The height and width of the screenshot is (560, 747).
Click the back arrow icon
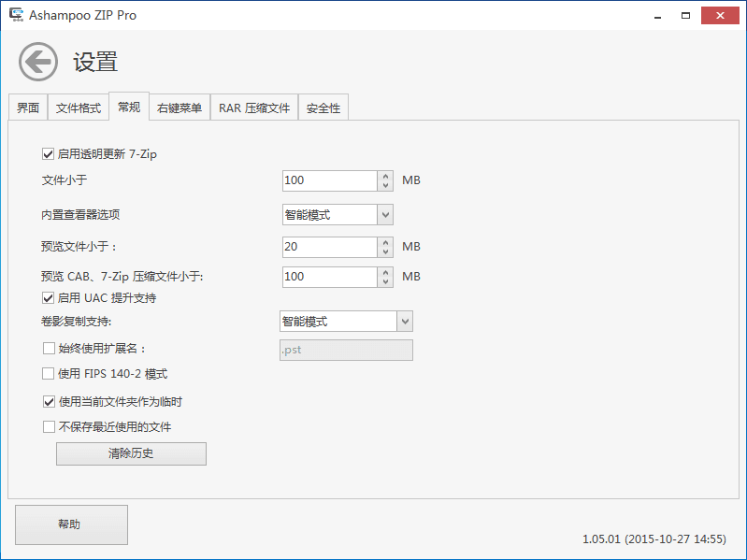38,62
